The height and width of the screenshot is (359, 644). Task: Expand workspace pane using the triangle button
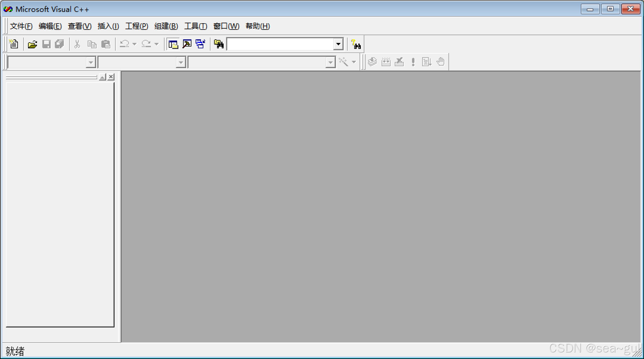click(x=102, y=77)
